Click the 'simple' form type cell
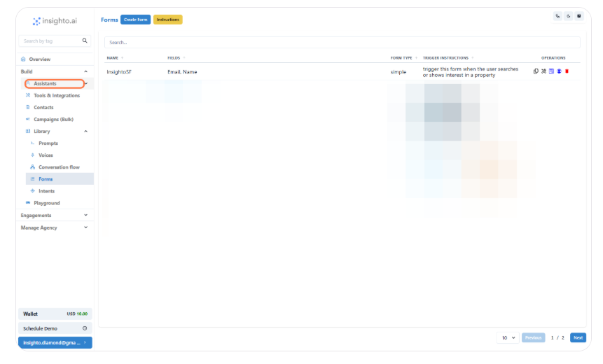The width and height of the screenshot is (603, 364). pyautogui.click(x=398, y=72)
